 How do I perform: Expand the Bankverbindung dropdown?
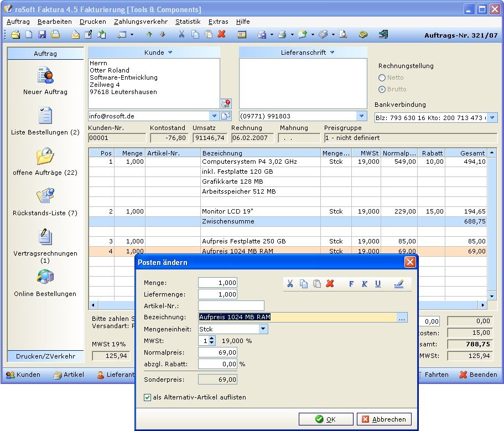pos(492,118)
